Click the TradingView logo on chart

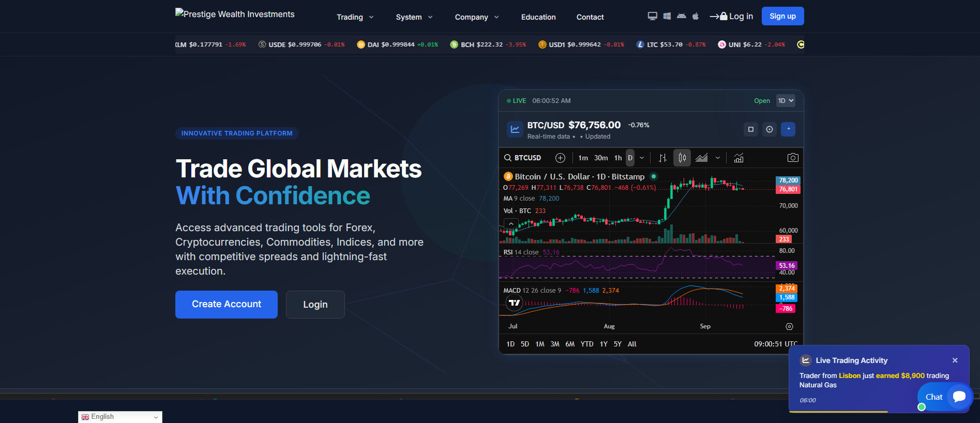coord(514,303)
